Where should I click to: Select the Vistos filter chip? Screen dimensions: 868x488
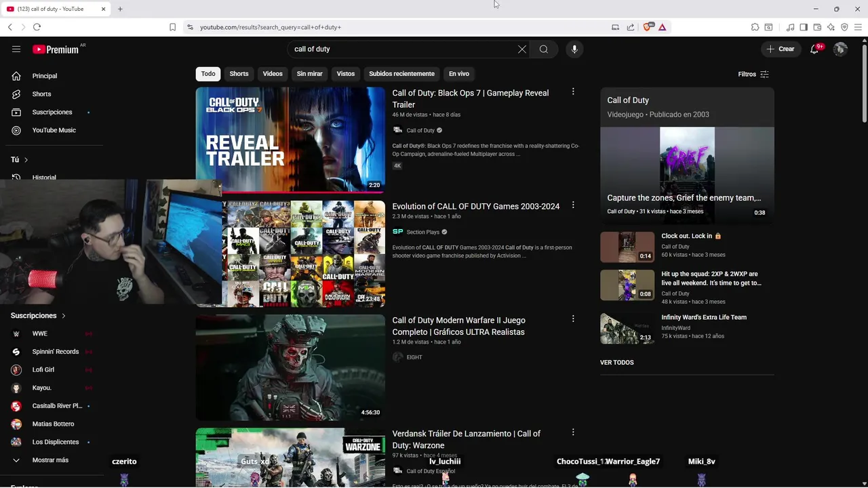pyautogui.click(x=346, y=74)
